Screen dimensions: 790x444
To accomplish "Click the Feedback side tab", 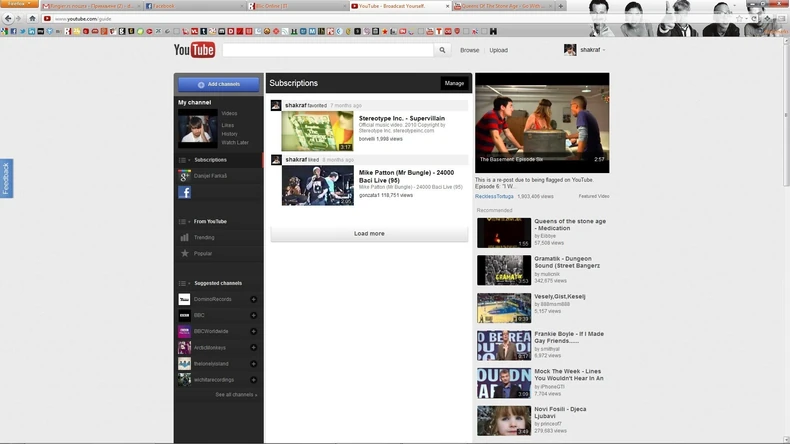I will tap(6, 178).
